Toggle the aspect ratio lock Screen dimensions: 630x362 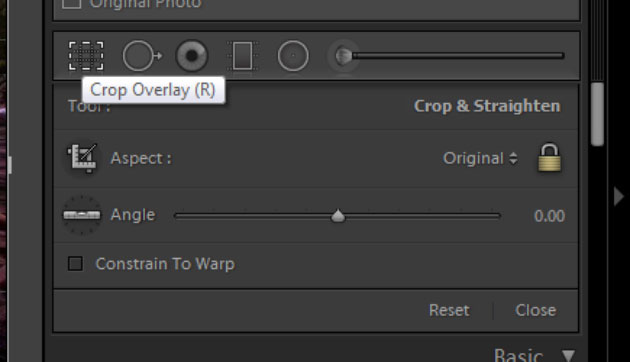(549, 157)
